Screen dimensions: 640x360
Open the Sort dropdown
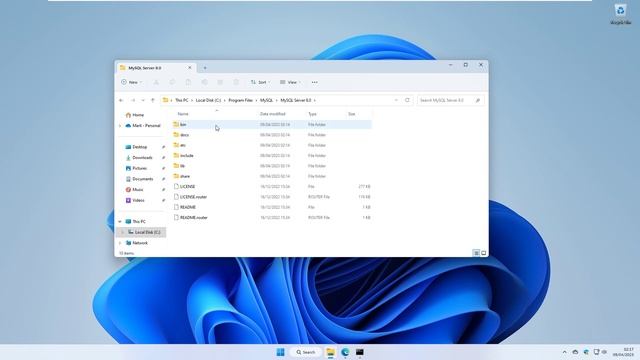click(260, 82)
